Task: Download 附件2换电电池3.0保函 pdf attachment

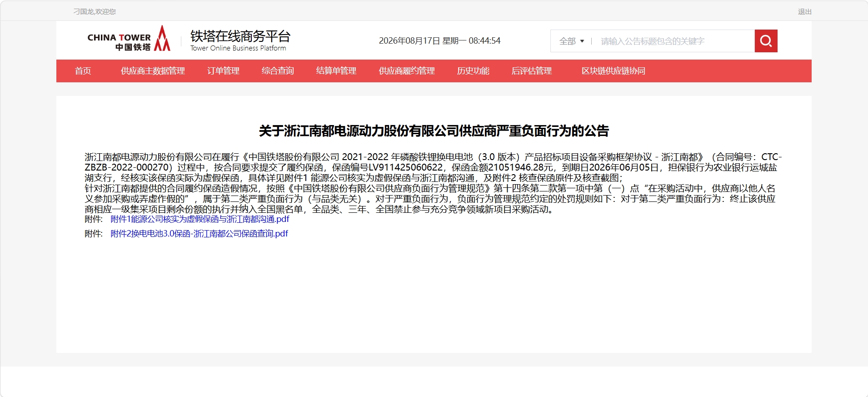Action: [x=199, y=234]
